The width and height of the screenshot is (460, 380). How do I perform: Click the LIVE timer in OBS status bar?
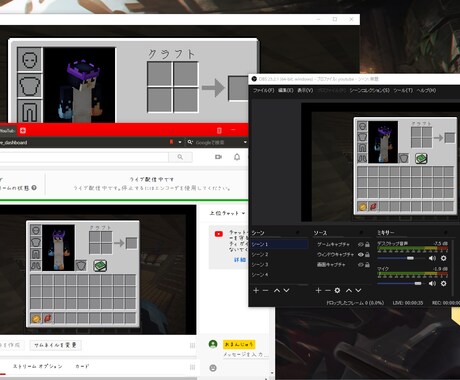tap(408, 303)
